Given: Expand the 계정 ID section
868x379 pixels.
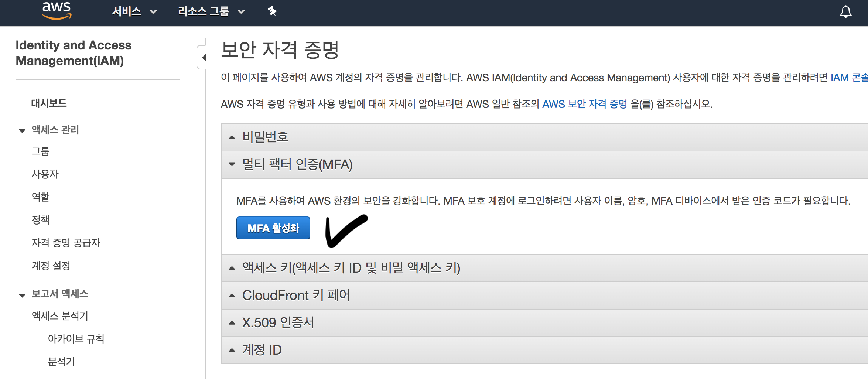Looking at the screenshot, I should pos(544,350).
